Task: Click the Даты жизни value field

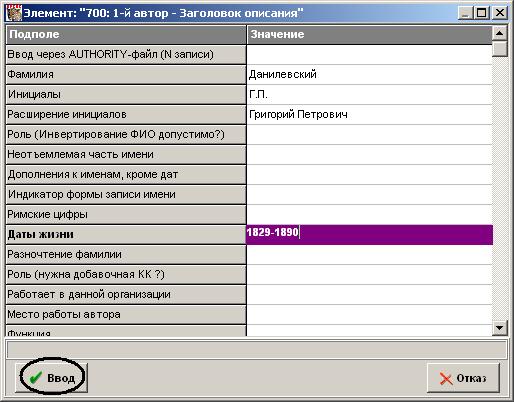Action: (x=369, y=234)
